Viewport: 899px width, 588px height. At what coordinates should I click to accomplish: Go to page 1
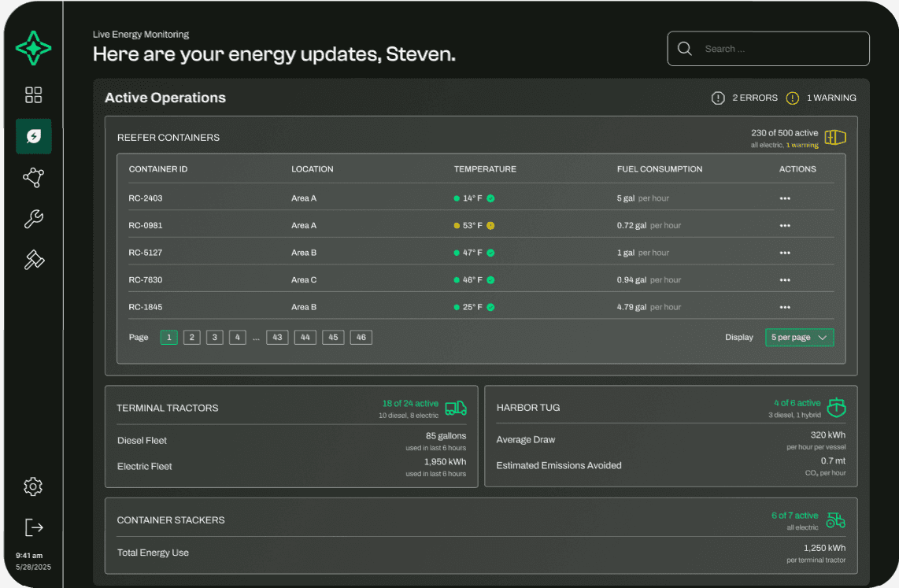click(x=169, y=338)
